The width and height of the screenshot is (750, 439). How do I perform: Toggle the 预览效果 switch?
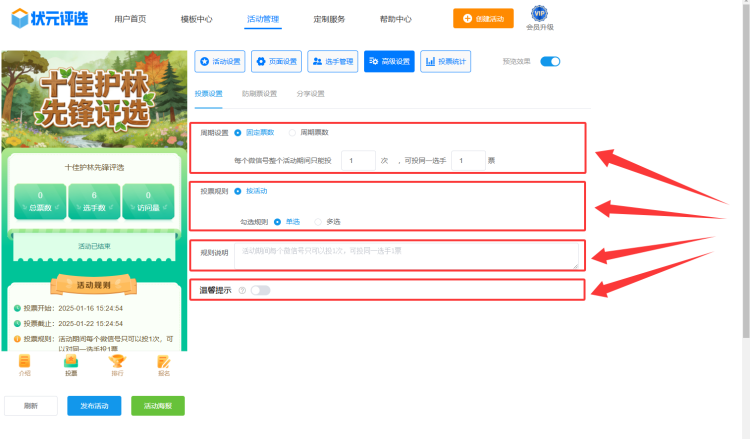(x=550, y=61)
